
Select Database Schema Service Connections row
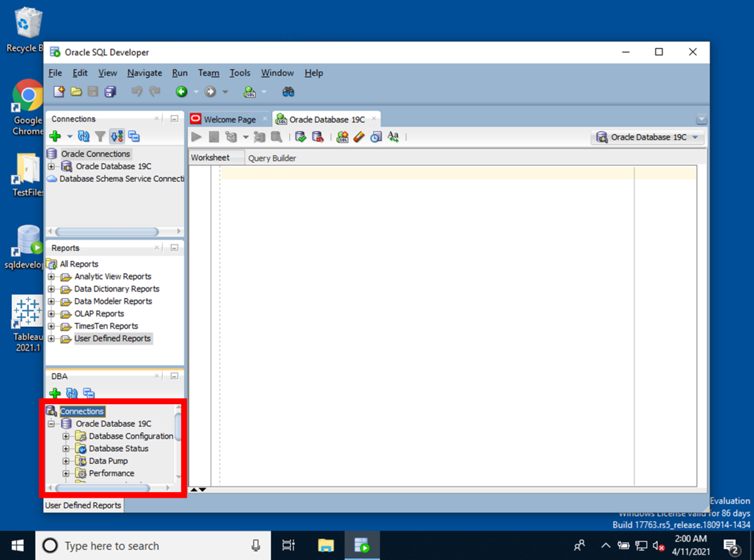[x=116, y=179]
